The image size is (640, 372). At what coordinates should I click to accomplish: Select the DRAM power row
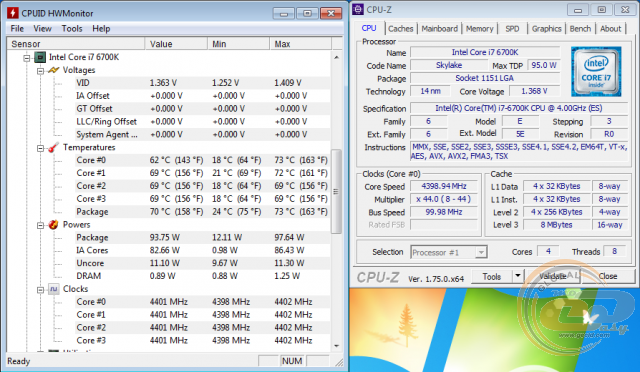click(202, 276)
